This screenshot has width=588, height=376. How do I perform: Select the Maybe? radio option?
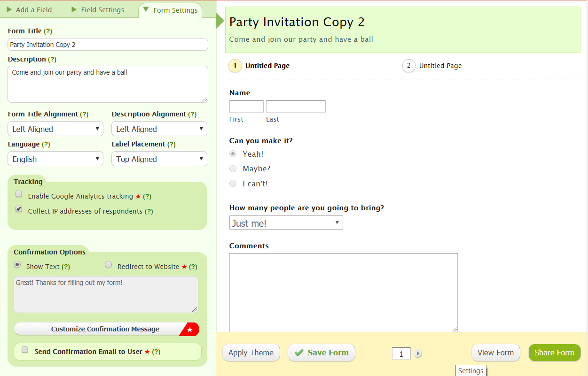[233, 169]
